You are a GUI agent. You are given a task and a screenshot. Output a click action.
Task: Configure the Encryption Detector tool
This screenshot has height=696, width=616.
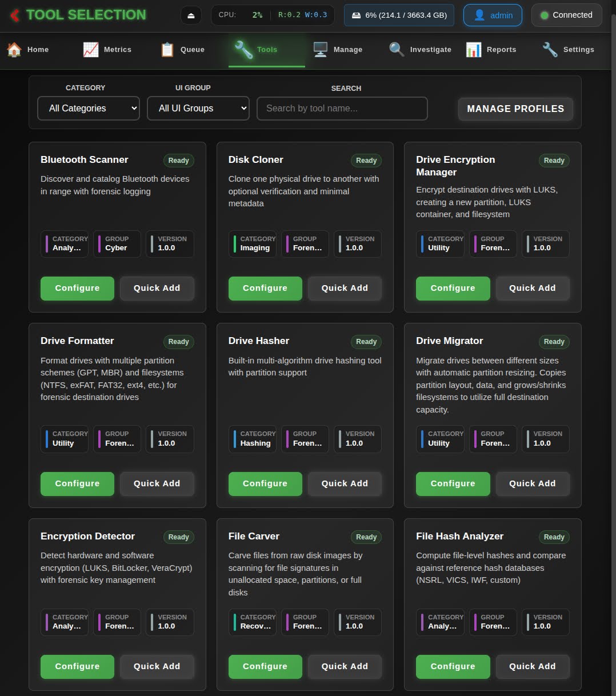[x=77, y=666]
